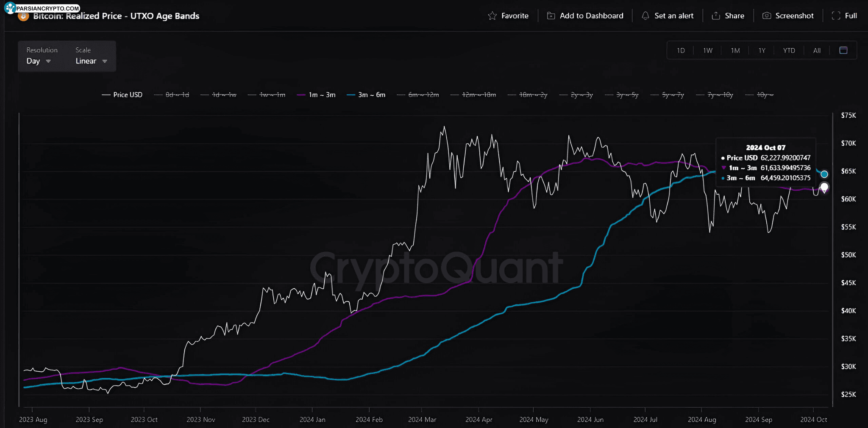The width and height of the screenshot is (868, 428).
Task: Click the Favorite button label
Action: [x=515, y=16]
